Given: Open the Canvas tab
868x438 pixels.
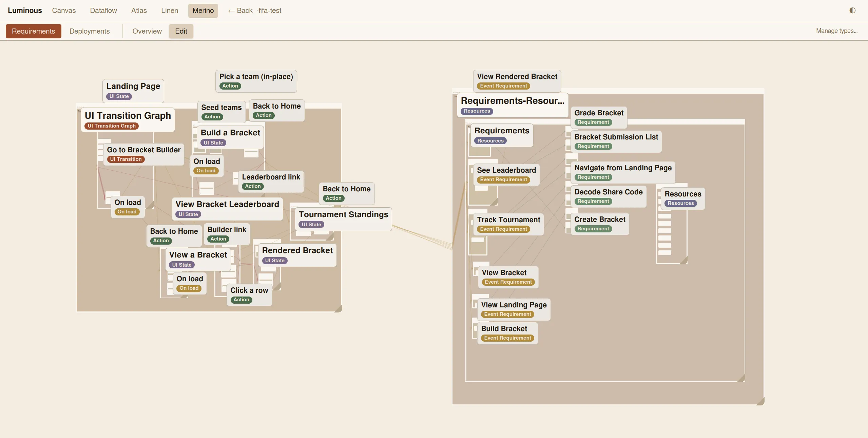Looking at the screenshot, I should 64,11.
